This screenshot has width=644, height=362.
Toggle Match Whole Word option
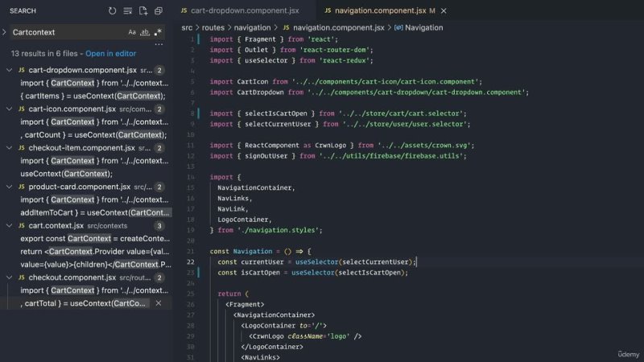point(145,32)
